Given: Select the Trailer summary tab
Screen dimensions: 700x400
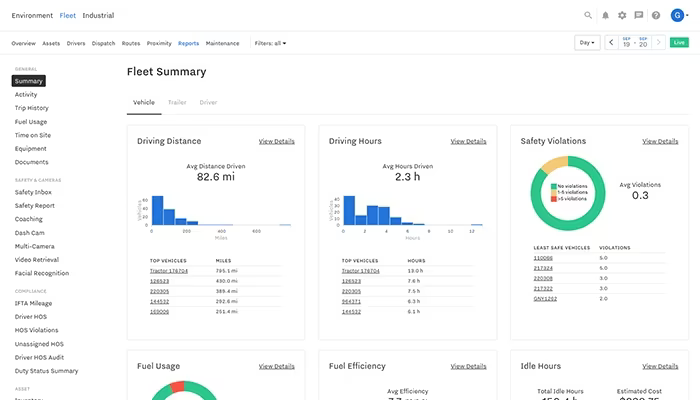Looking at the screenshot, I should click(x=177, y=102).
